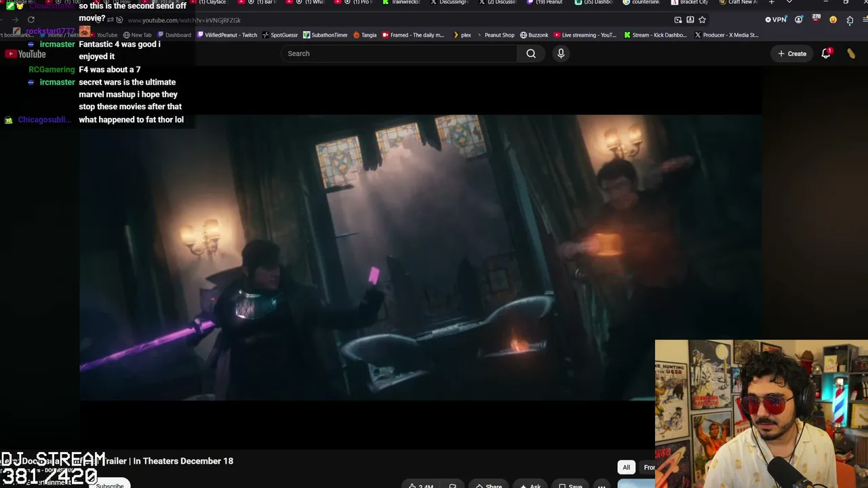
Task: Expand the tab search chevron
Action: tap(789, 3)
